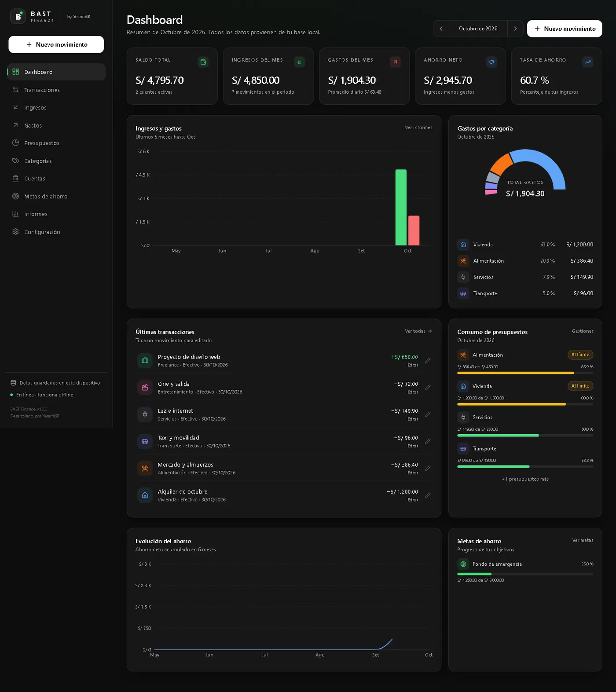Screen dimensions: 616x692
Task: Click the Alimentación icon in Gastos por categoría
Action: tap(463, 261)
